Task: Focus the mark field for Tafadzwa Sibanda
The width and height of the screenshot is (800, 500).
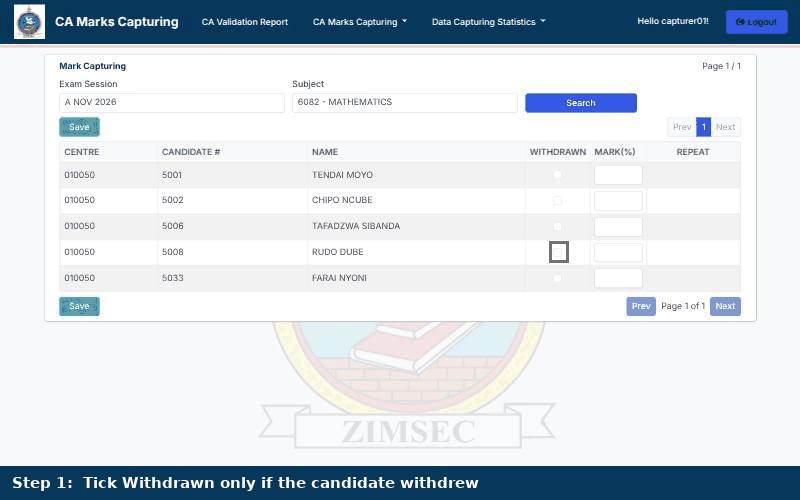Action: 618,227
